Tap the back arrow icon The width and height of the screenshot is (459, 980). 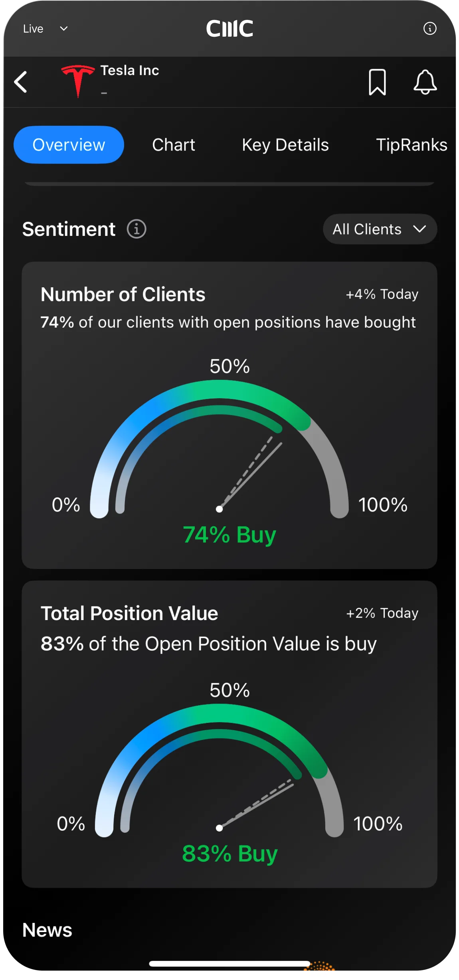coord(21,82)
